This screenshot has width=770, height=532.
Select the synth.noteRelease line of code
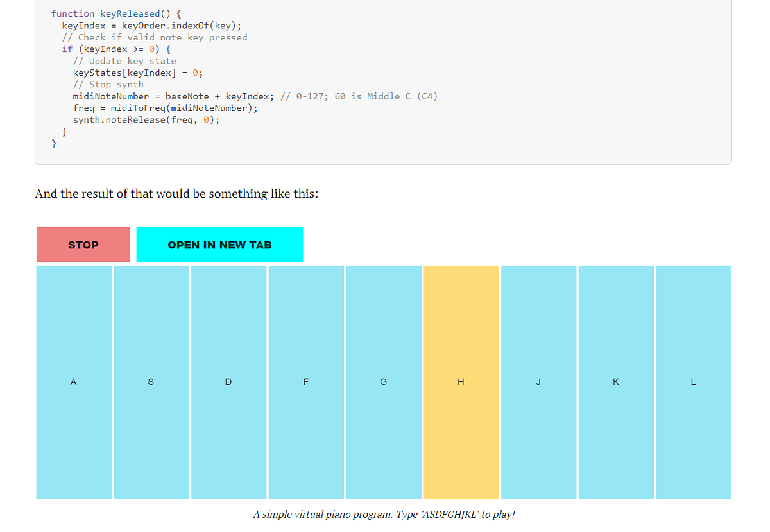click(146, 119)
